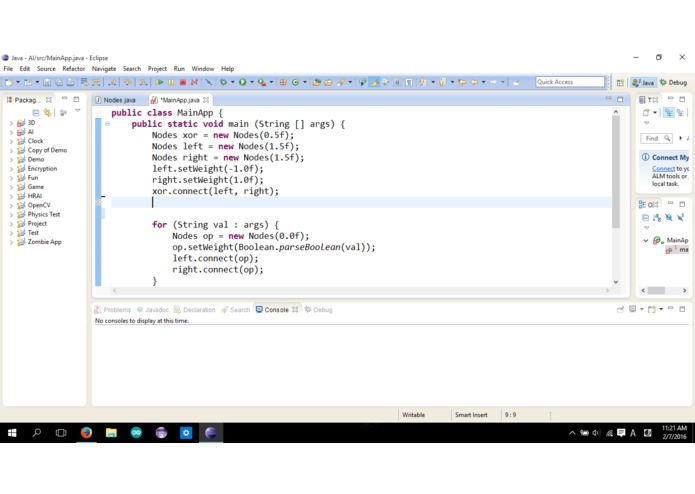Toggle Categorized view in Task List

[668, 113]
